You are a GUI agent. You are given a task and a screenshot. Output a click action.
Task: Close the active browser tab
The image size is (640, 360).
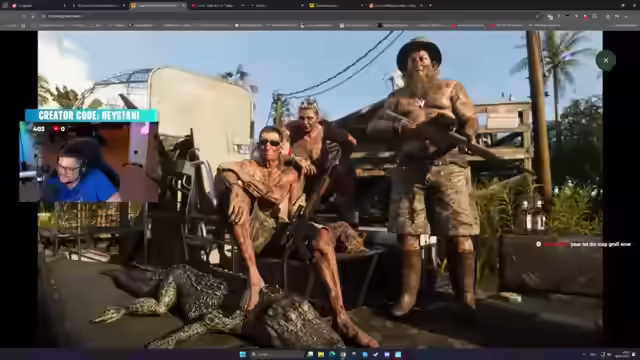(183, 6)
